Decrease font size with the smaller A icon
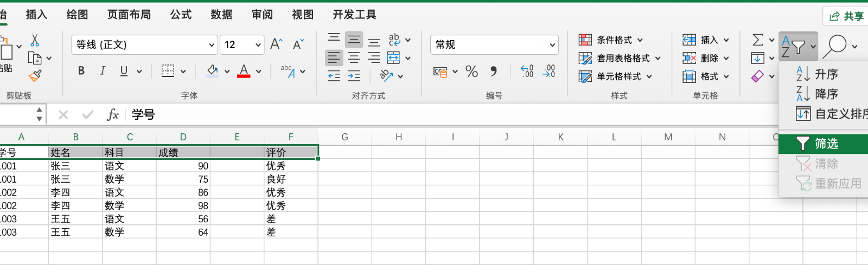 [298, 44]
